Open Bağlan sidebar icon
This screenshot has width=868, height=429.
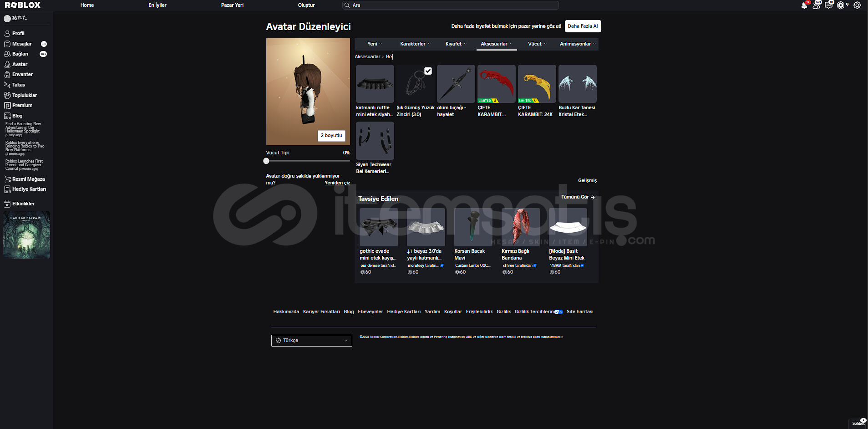click(7, 54)
